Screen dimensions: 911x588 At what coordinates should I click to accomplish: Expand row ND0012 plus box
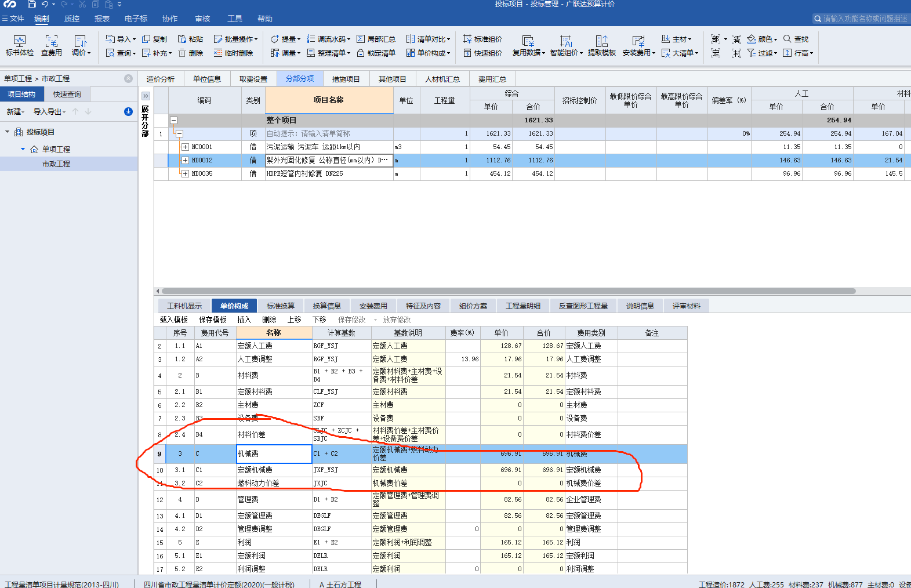(185, 160)
